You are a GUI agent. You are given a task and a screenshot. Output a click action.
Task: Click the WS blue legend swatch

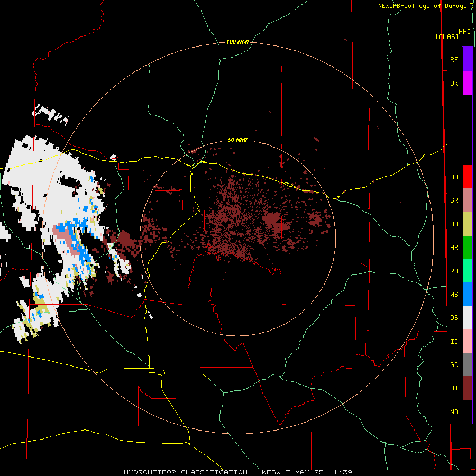tap(467, 294)
